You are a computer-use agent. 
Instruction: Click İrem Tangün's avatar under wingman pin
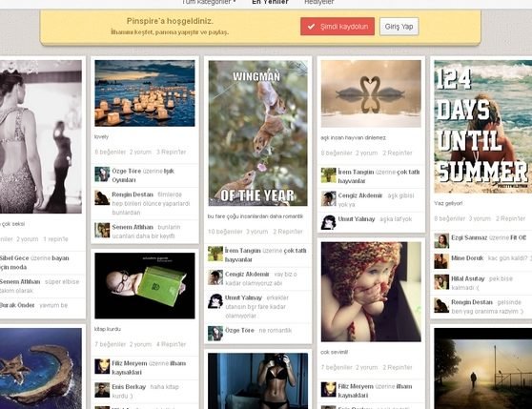(x=215, y=254)
